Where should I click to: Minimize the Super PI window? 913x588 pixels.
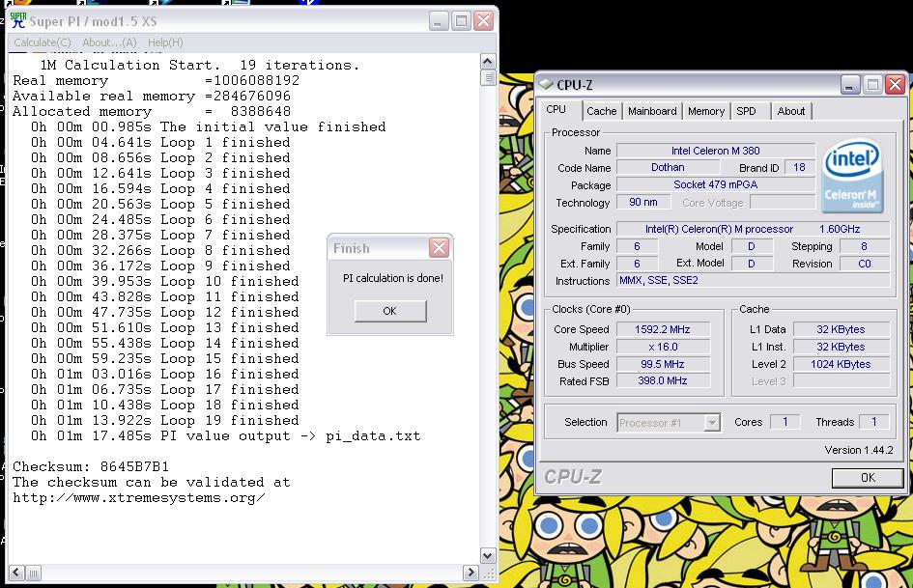(439, 21)
